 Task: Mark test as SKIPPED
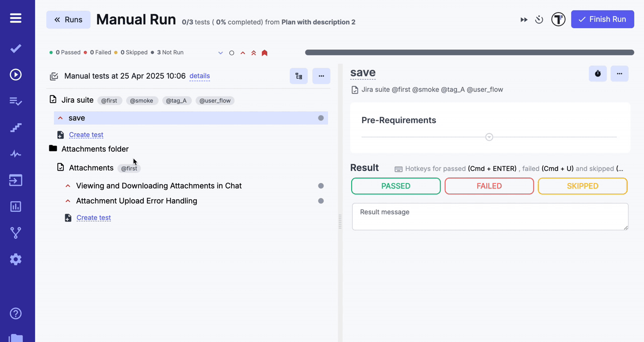point(583,186)
